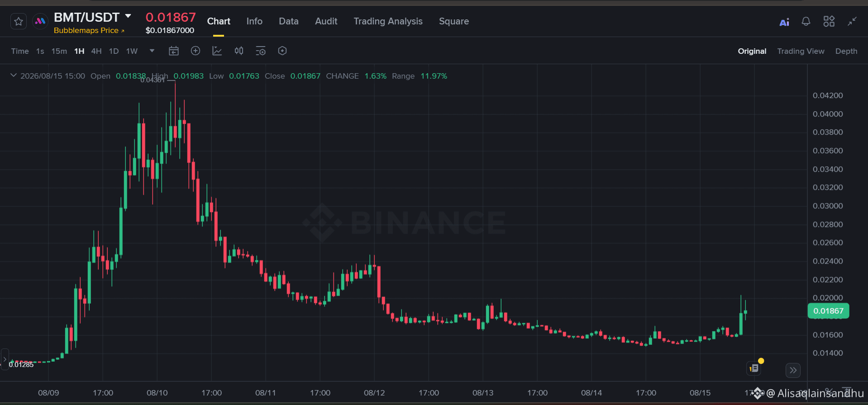Click the Range value 11.97%
This screenshot has height=405, width=868.
[x=434, y=76]
